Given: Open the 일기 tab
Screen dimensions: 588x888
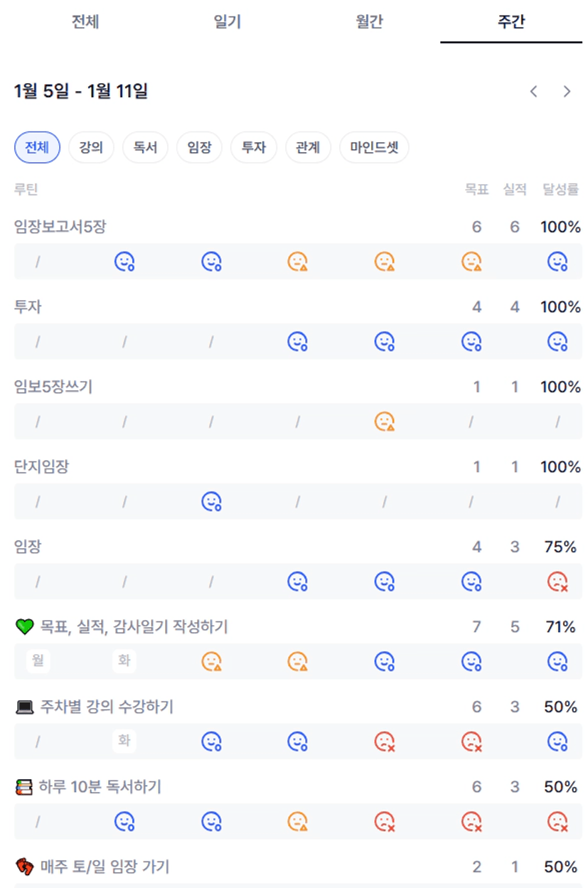Looking at the screenshot, I should pos(228,21).
